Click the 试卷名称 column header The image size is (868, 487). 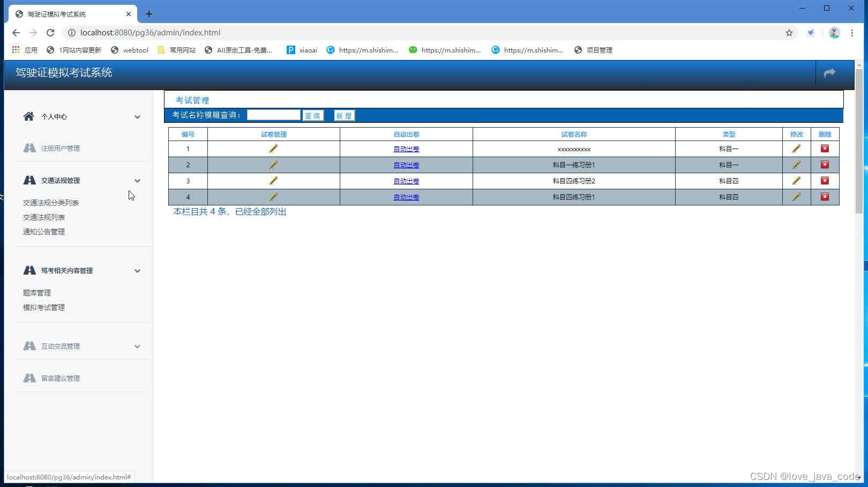574,134
